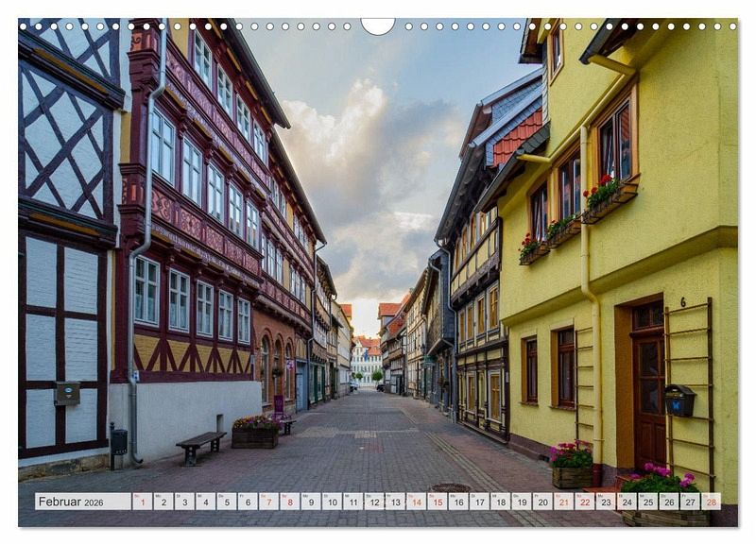This screenshot has height=545, width=756.
Task: Select date 28 in the calendar strip
Action: 712,502
